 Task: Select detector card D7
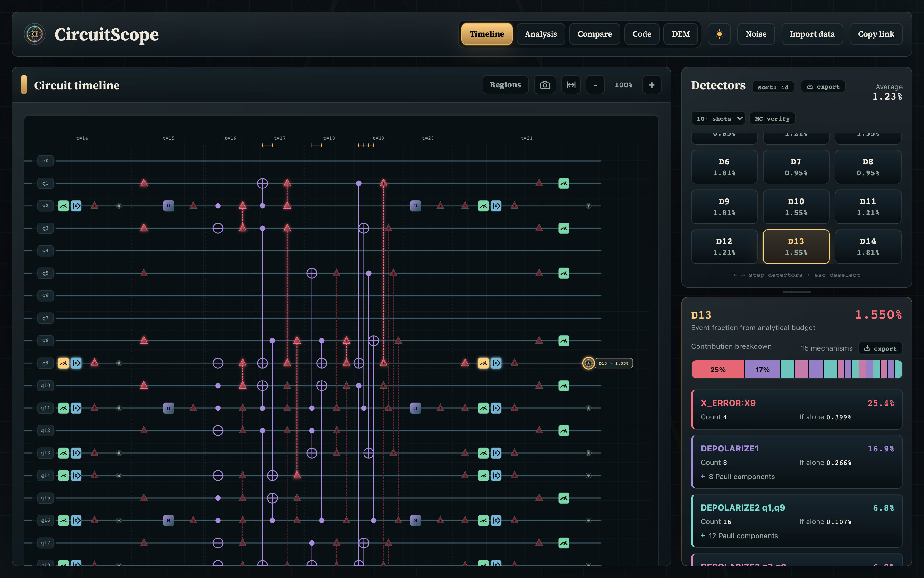click(x=796, y=167)
